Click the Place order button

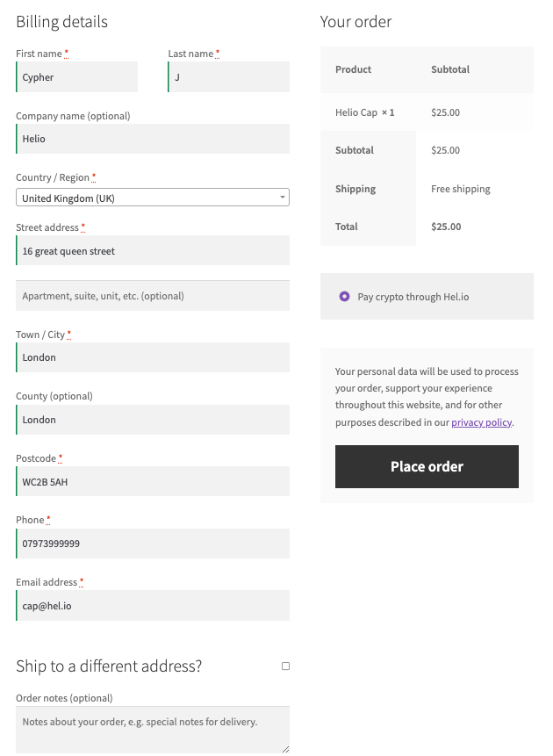pyautogui.click(x=427, y=466)
